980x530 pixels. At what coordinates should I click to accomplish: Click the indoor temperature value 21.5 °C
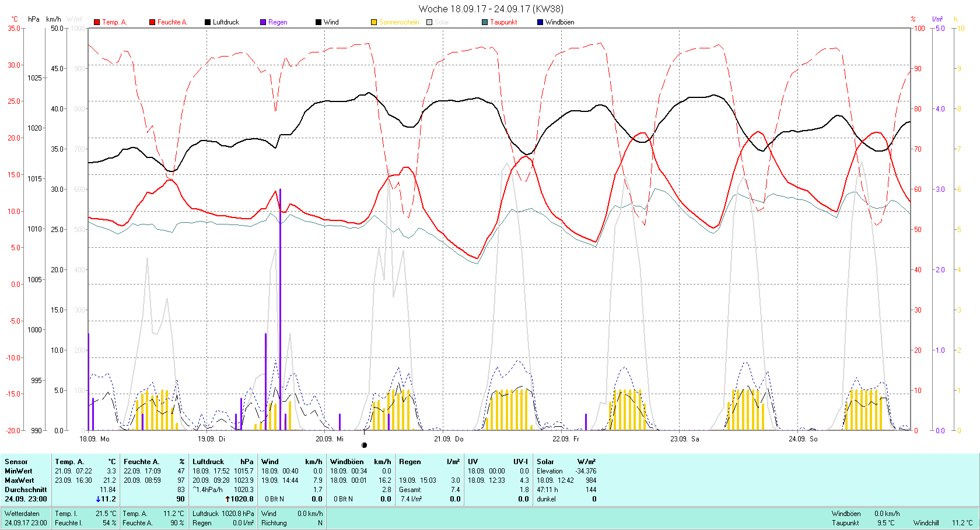click(x=106, y=514)
